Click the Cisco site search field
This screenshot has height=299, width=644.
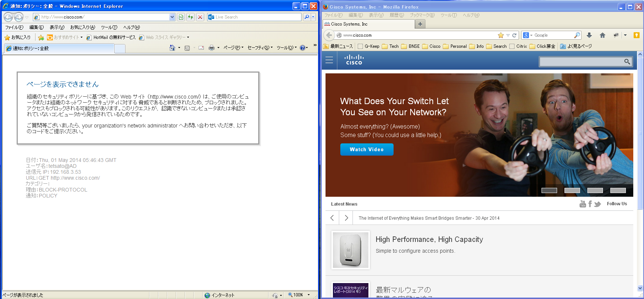click(581, 62)
